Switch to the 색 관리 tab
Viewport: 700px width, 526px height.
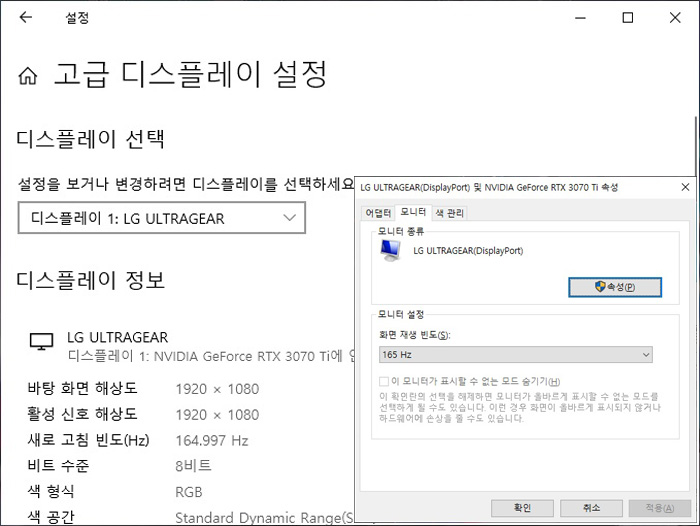tap(450, 213)
